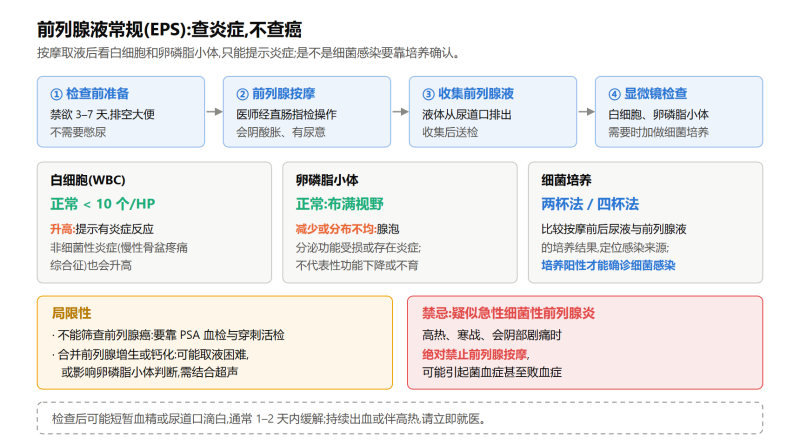Click text 会阴酸胀、有尿意
Screen dimensions: 800x445
[281, 132]
